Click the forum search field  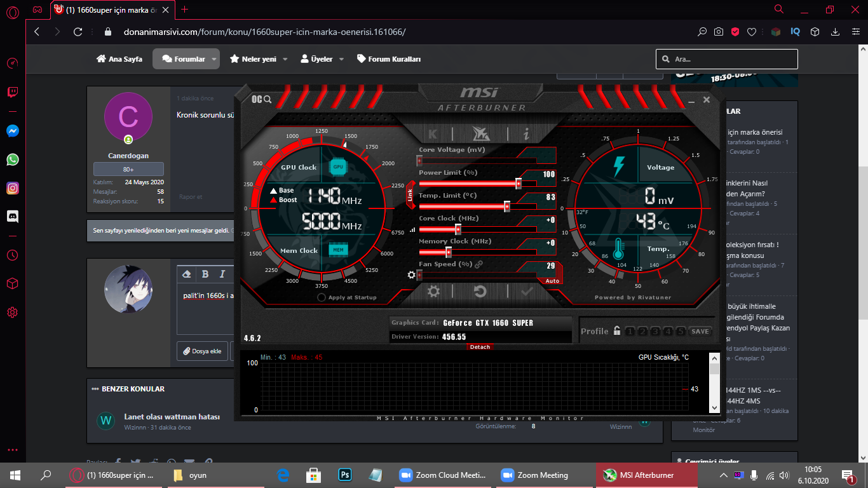click(727, 59)
